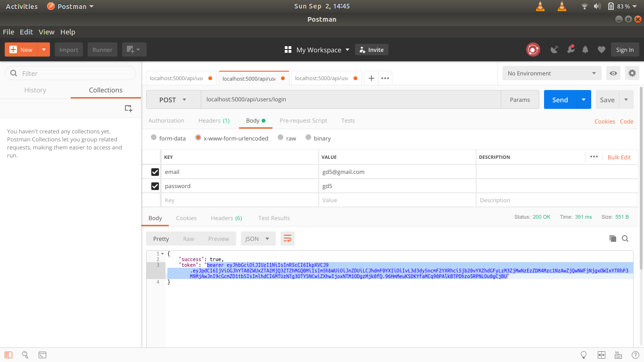Open the Test Results response tab
644x362 pixels.
(274, 218)
